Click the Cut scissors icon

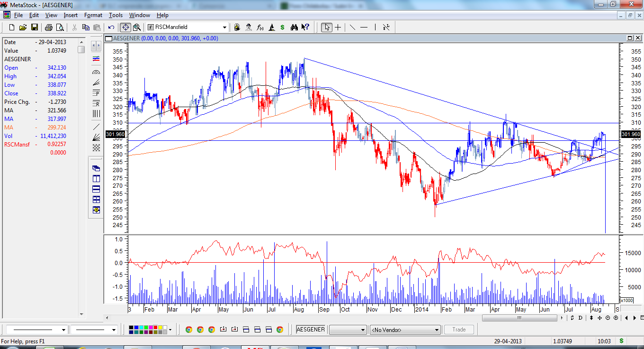click(75, 27)
